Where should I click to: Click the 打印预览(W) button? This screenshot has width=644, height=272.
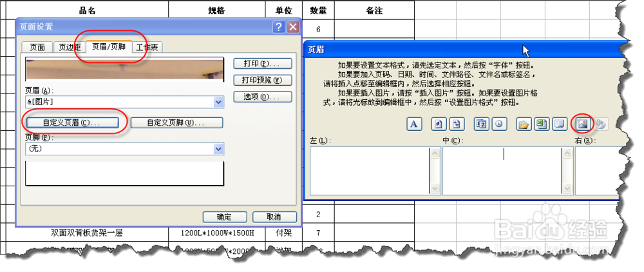point(263,80)
